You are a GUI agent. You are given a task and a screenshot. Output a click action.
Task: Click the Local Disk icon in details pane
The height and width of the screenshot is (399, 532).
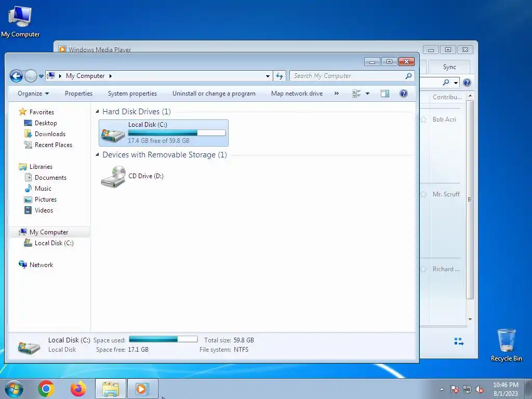(29, 348)
